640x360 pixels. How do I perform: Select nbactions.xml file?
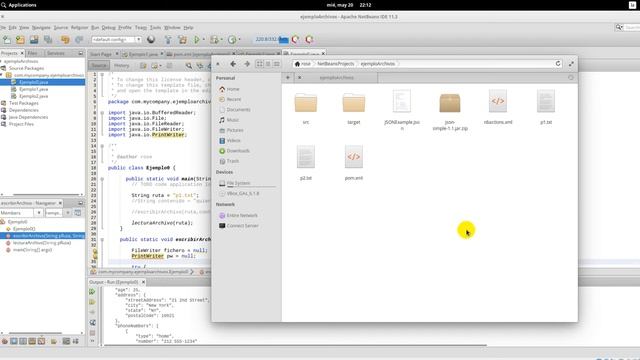[498, 107]
